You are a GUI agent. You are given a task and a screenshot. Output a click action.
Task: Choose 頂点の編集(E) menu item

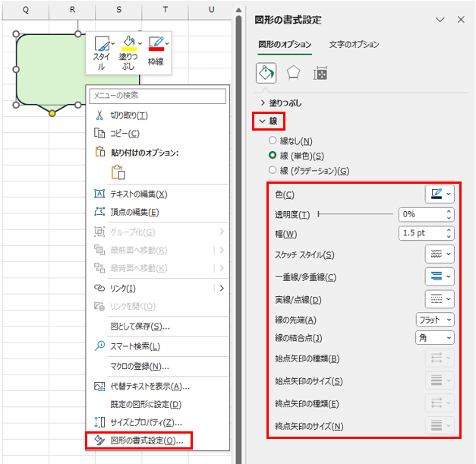click(x=158, y=212)
